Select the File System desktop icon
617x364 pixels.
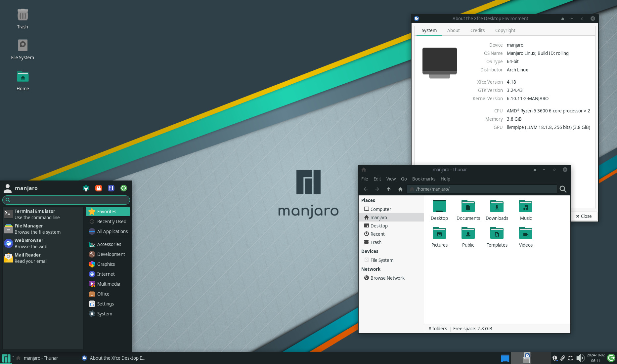click(x=22, y=50)
